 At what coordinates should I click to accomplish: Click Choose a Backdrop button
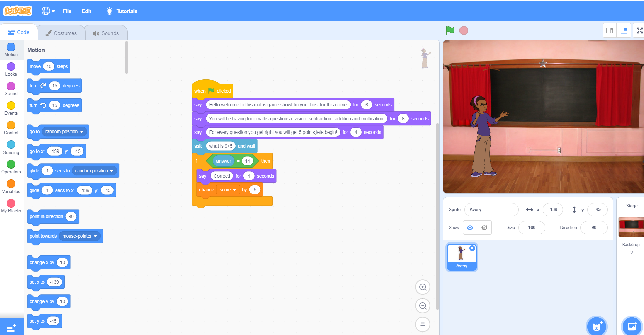pyautogui.click(x=632, y=327)
